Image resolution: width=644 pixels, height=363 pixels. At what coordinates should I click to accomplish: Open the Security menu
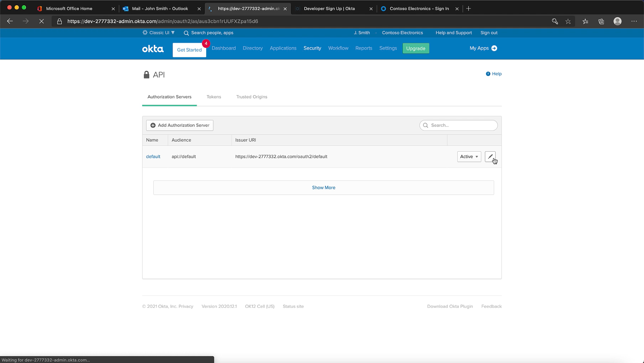[x=312, y=48]
